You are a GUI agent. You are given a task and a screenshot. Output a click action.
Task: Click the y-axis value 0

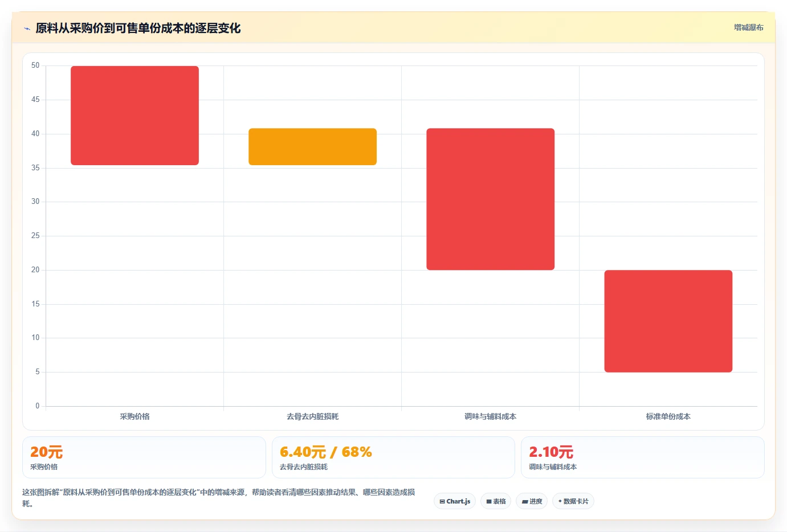tap(38, 406)
